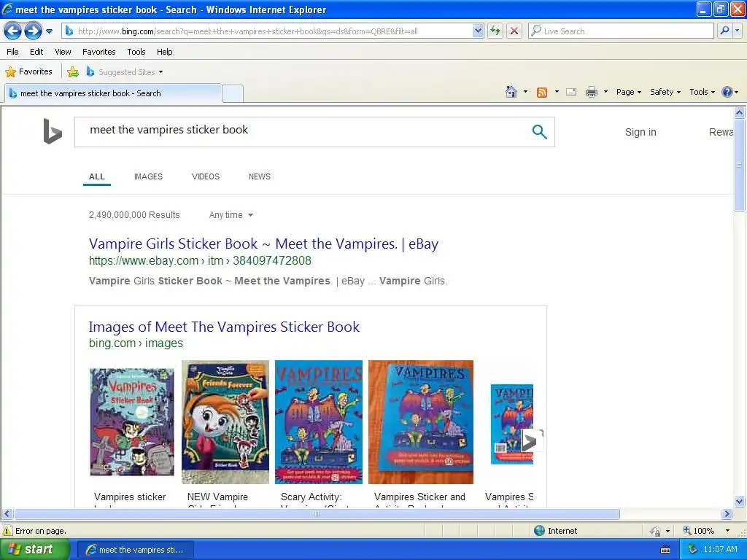This screenshot has height=560, width=747.
Task: Open the Scary Activity Vampires thumbnail
Action: click(319, 422)
